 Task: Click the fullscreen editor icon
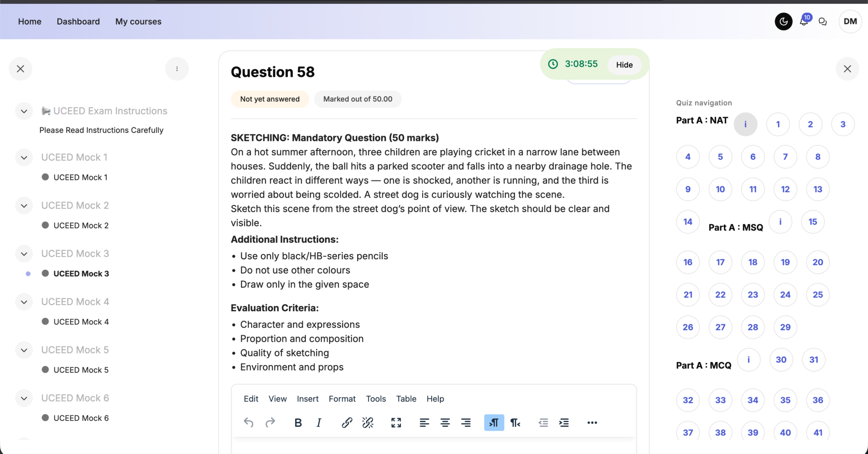click(x=396, y=422)
